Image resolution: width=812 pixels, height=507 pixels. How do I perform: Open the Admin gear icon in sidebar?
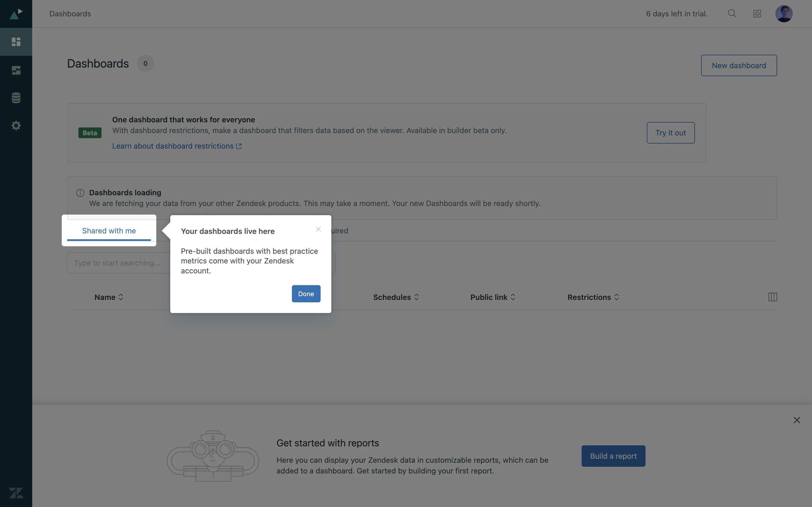tap(16, 126)
